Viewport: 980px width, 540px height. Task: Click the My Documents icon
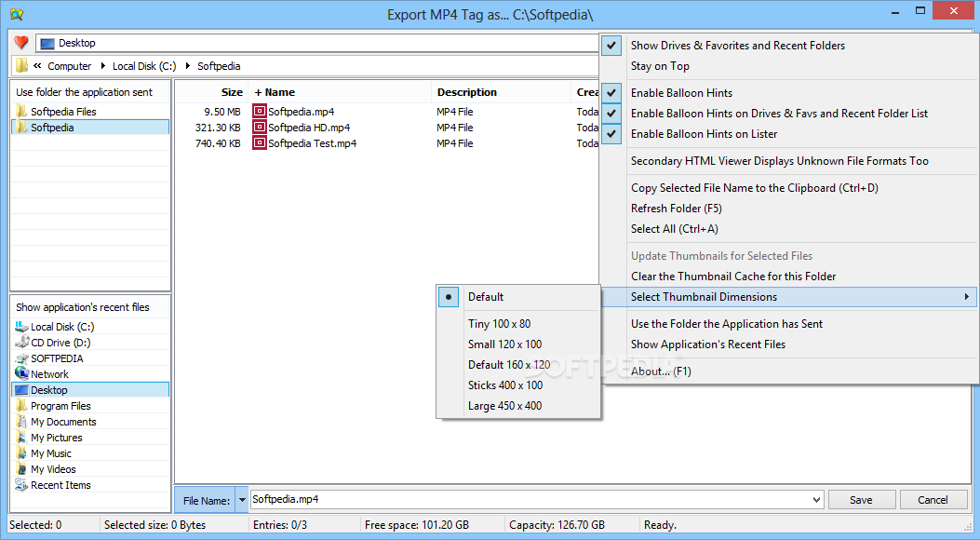click(22, 421)
